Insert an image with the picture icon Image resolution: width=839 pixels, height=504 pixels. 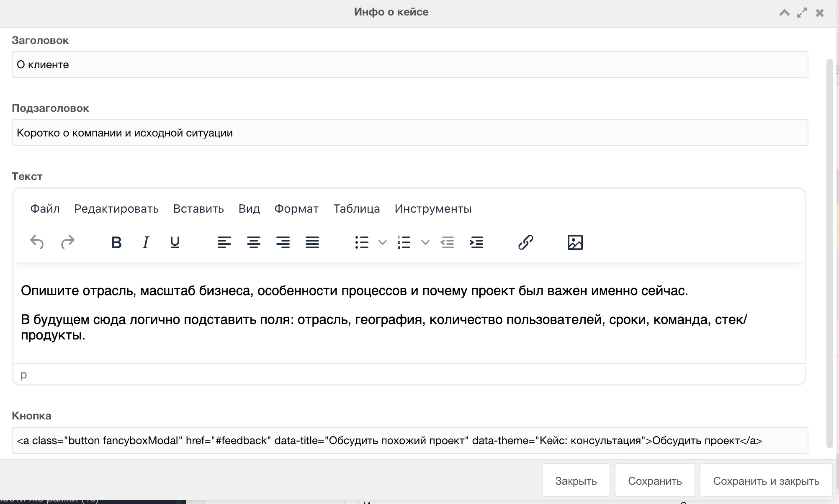coord(575,242)
